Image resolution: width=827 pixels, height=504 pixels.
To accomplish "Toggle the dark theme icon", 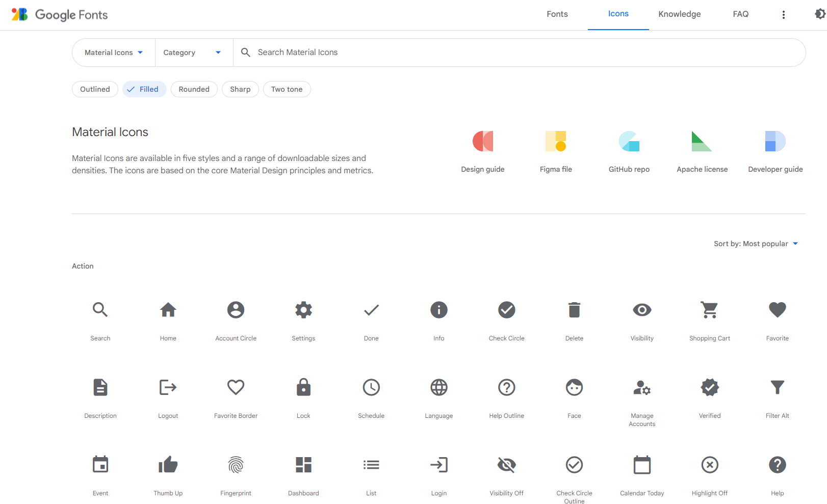I will (820, 14).
